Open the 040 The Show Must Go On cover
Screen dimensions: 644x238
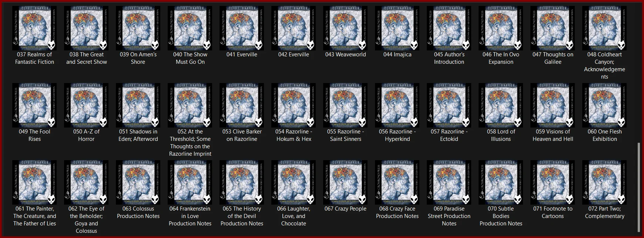pos(190,28)
